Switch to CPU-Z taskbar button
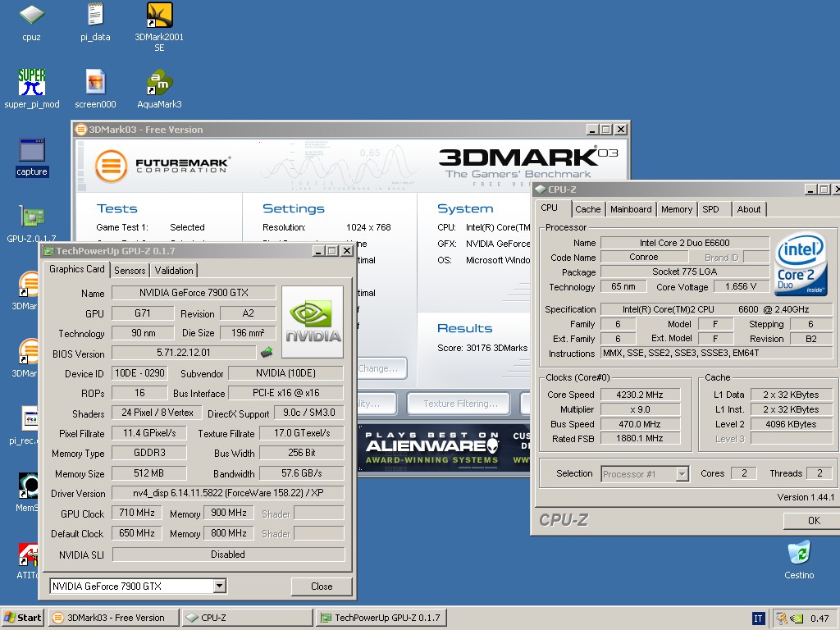Image resolution: width=840 pixels, height=630 pixels. coord(247,618)
